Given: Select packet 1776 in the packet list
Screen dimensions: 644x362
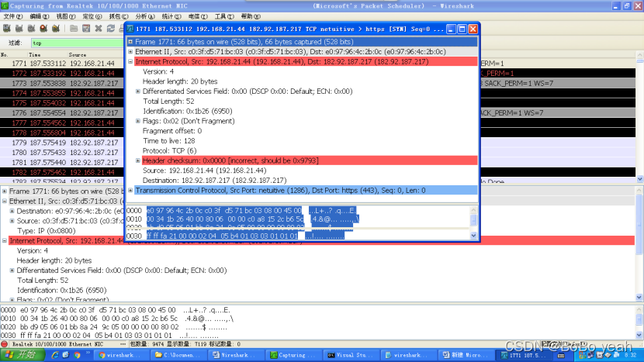Looking at the screenshot, I should coord(318,113).
